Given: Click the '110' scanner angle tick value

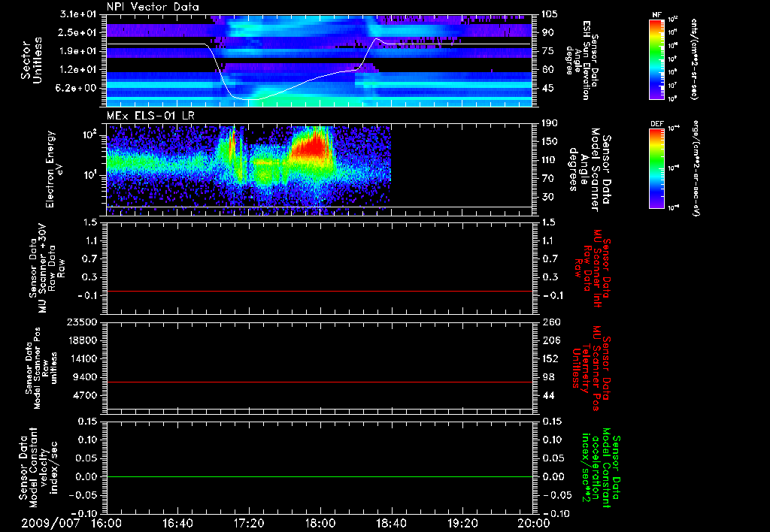Looking at the screenshot, I should (x=549, y=160).
